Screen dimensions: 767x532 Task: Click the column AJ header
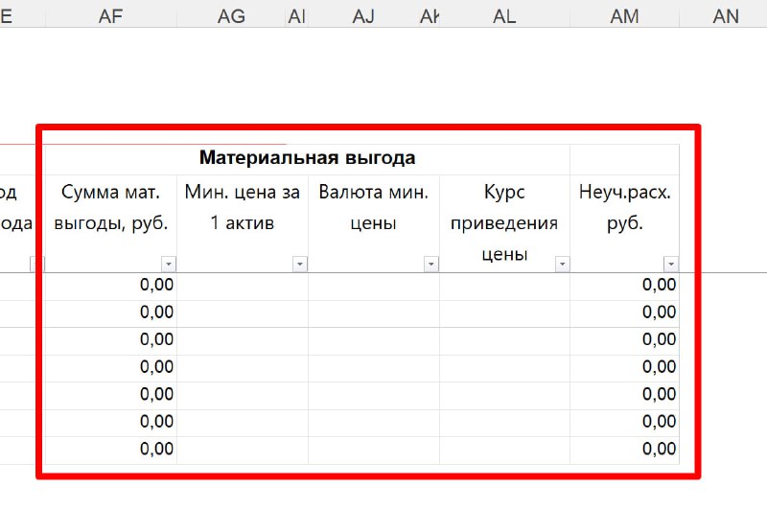[x=363, y=15]
